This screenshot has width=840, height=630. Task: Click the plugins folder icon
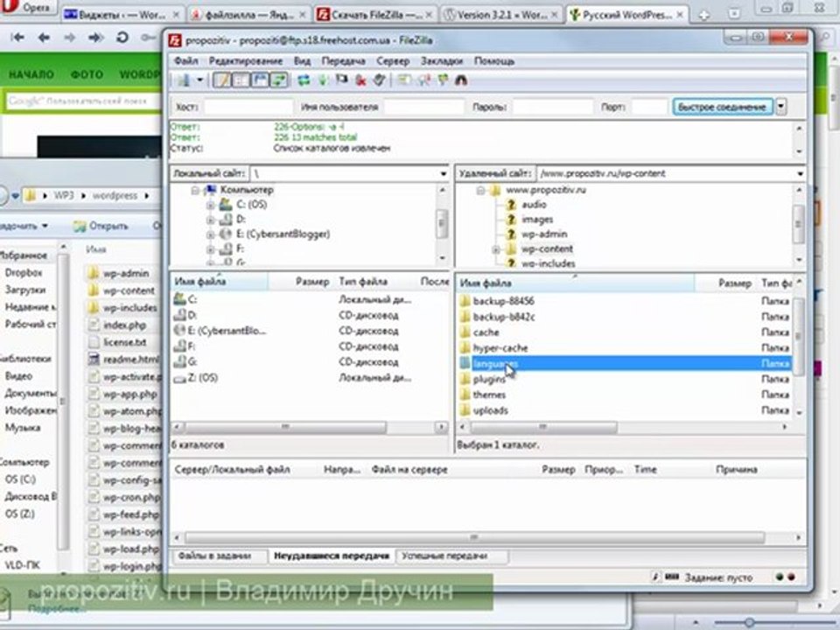(x=465, y=379)
